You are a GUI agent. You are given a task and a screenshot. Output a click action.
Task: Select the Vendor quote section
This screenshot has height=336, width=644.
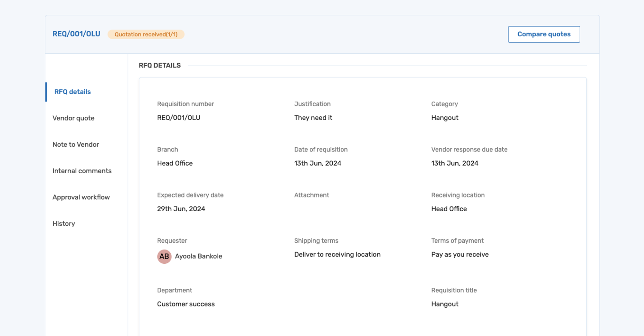click(73, 118)
